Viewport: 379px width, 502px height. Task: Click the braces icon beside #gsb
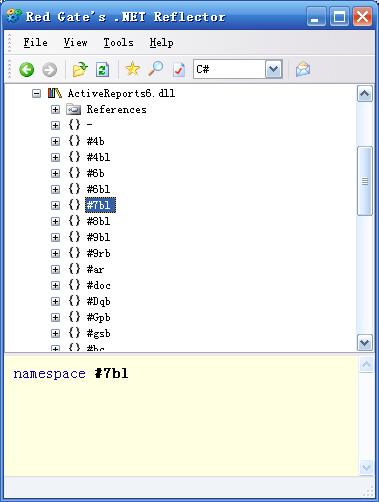tap(74, 333)
